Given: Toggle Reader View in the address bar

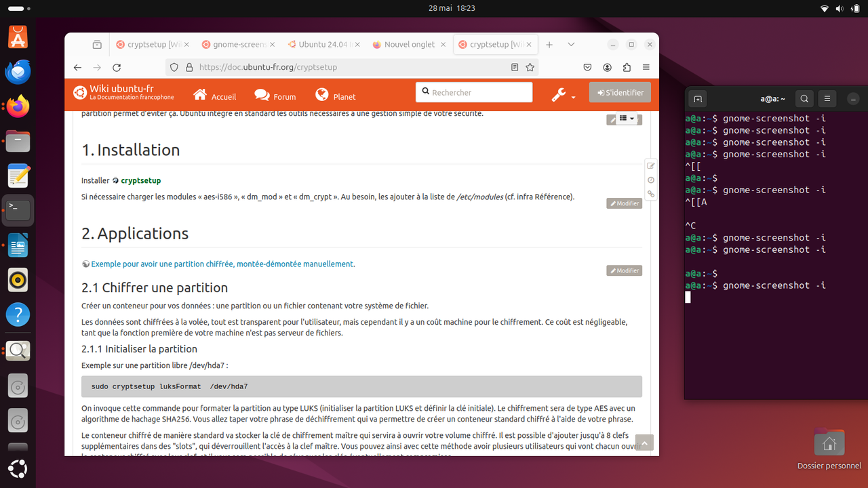Looking at the screenshot, I should [515, 68].
